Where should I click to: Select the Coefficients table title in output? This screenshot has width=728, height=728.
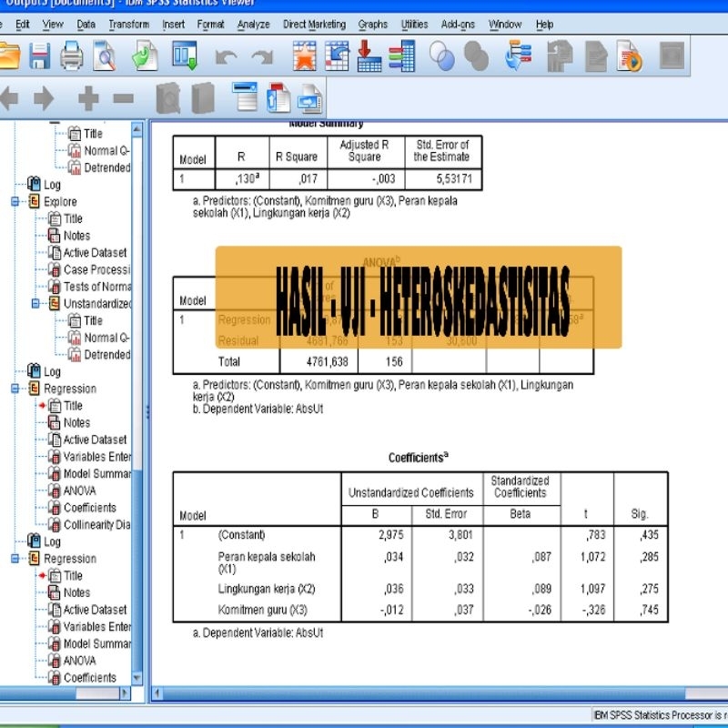click(420, 458)
